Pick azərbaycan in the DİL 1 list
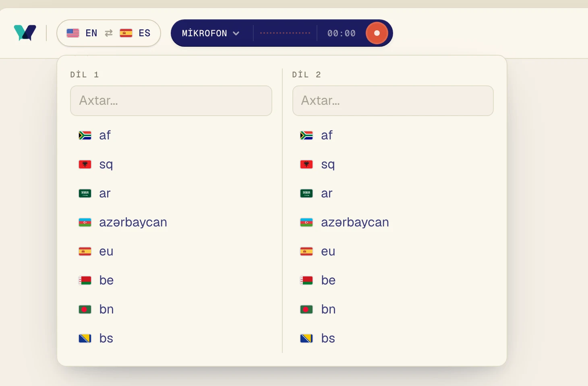 tap(171, 222)
